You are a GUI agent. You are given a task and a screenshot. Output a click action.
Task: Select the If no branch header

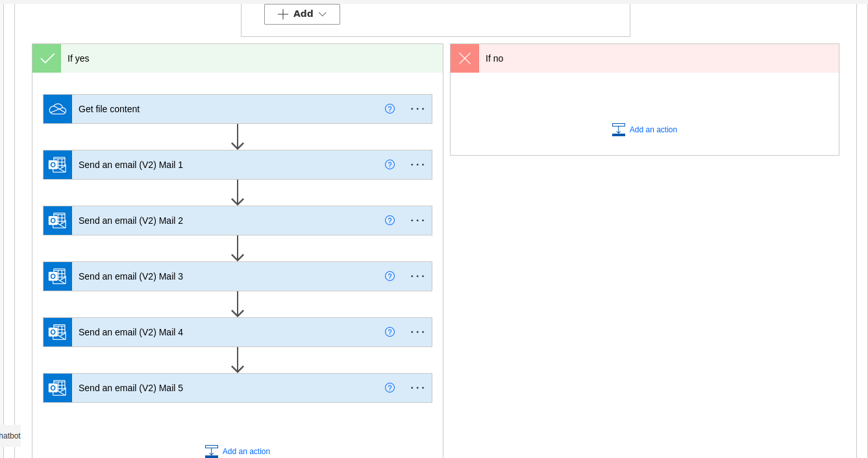[x=645, y=58]
